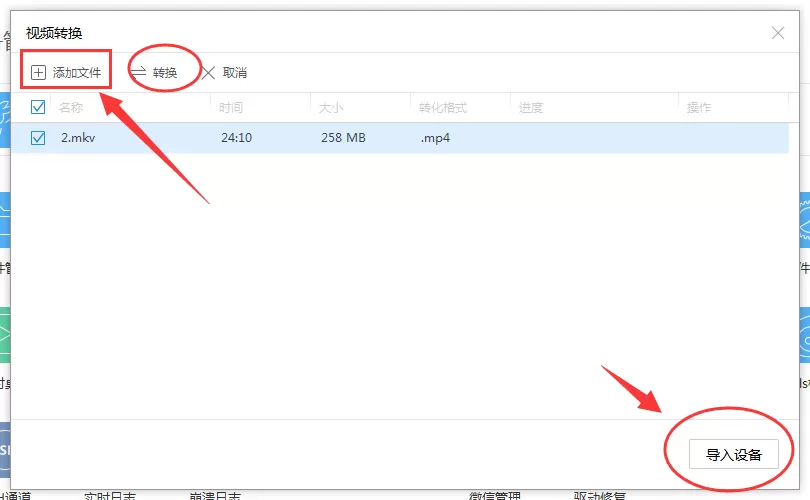Viewport: 810px width, 500px height.
Task: Click 实时日志 in the background window
Action: [110, 496]
